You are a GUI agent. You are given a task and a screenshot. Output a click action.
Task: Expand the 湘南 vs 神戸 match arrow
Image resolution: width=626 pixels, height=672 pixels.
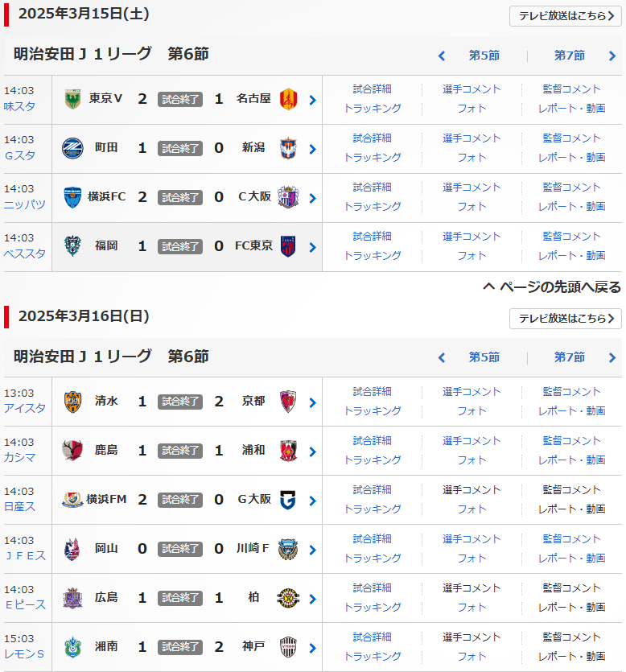pos(312,648)
